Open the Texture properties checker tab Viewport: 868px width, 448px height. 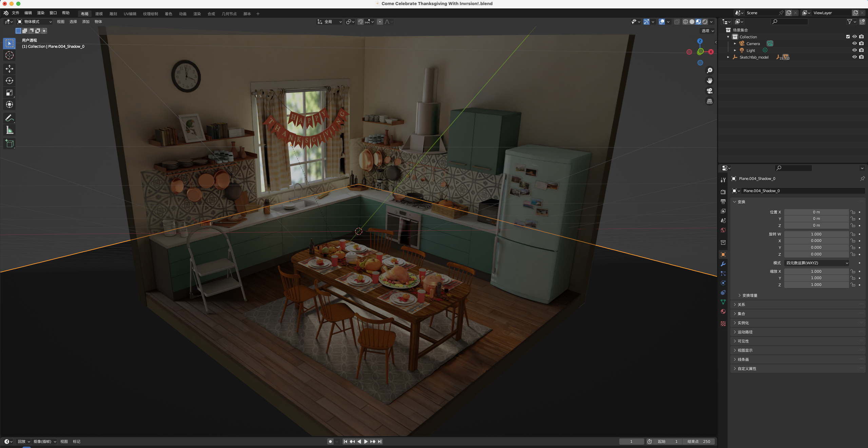(x=723, y=324)
